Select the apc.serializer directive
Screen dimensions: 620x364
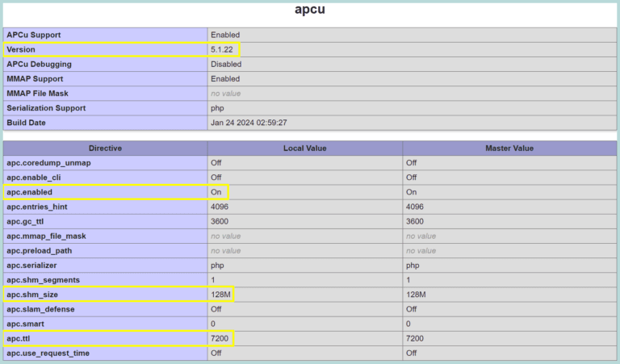pyautogui.click(x=31, y=266)
